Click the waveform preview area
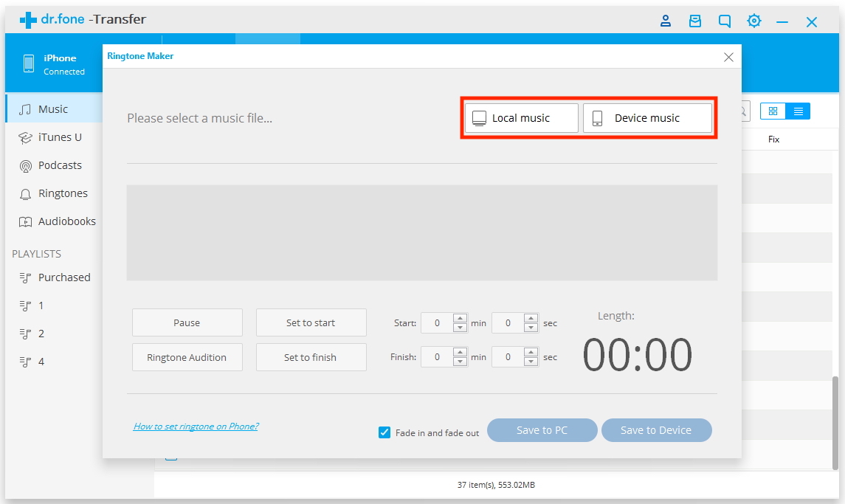The width and height of the screenshot is (845, 504). pyautogui.click(x=422, y=233)
